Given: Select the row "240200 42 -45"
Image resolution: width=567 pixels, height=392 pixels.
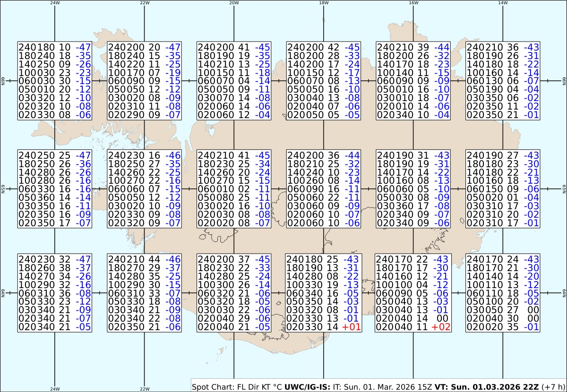Looking at the screenshot, I should 324,47.
